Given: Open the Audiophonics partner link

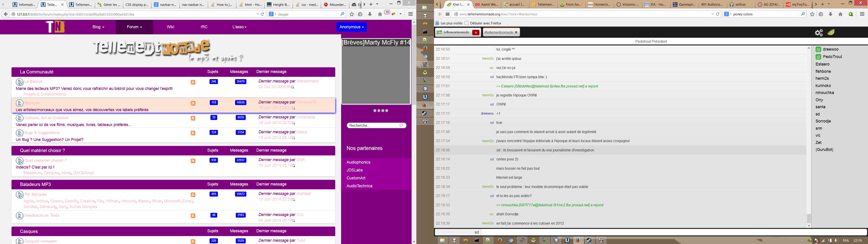Looking at the screenshot, I should click(358, 162).
